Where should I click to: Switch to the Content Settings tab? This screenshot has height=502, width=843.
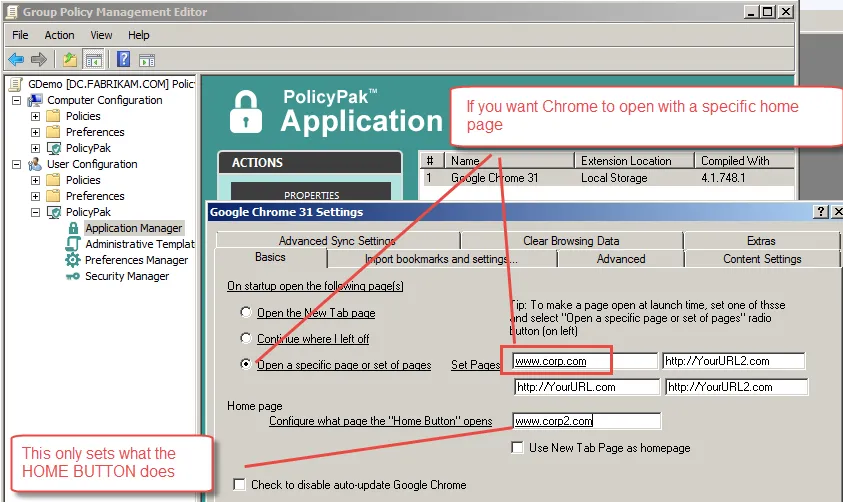tap(762, 259)
